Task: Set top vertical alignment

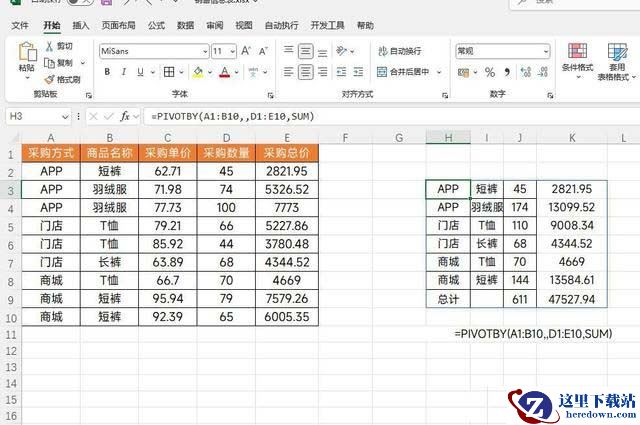Action: 288,51
